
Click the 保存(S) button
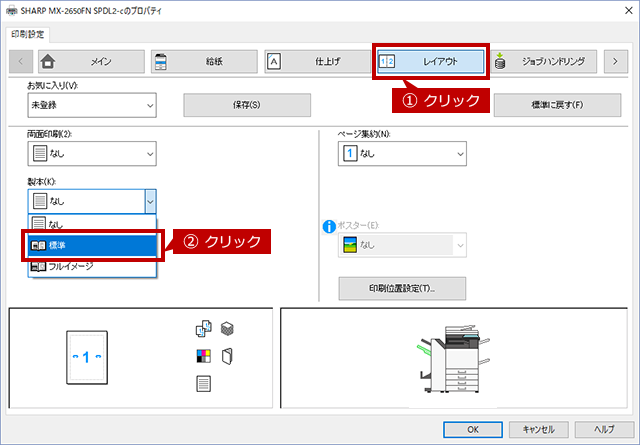pos(247,105)
